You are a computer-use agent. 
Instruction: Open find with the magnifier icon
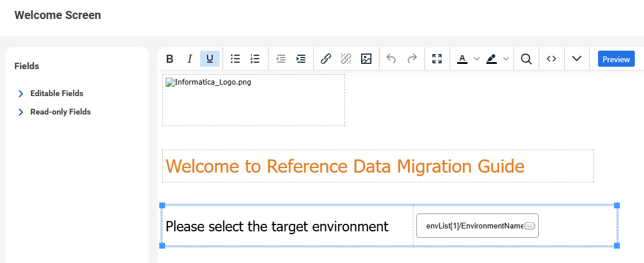pyautogui.click(x=526, y=59)
